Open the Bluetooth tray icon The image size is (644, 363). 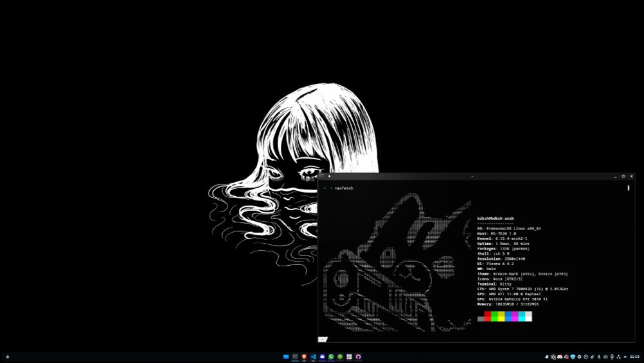pos(599,357)
